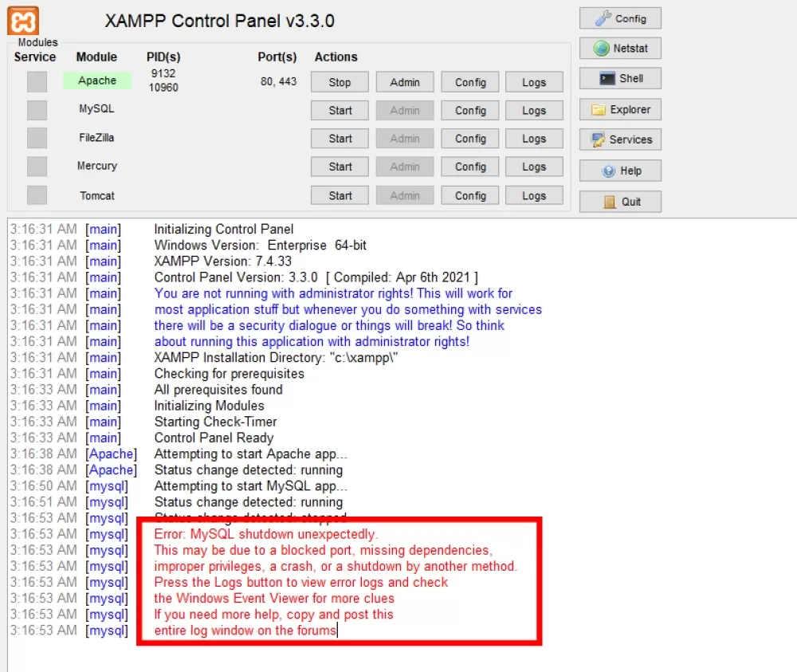Quit XAMPP via the door icon
The image size is (797, 672).
(620, 202)
